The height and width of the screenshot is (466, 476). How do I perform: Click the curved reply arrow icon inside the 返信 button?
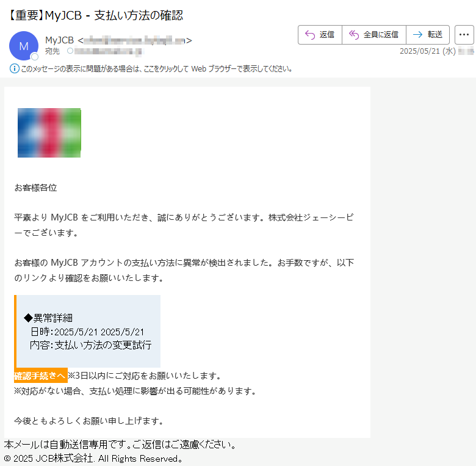coord(310,35)
